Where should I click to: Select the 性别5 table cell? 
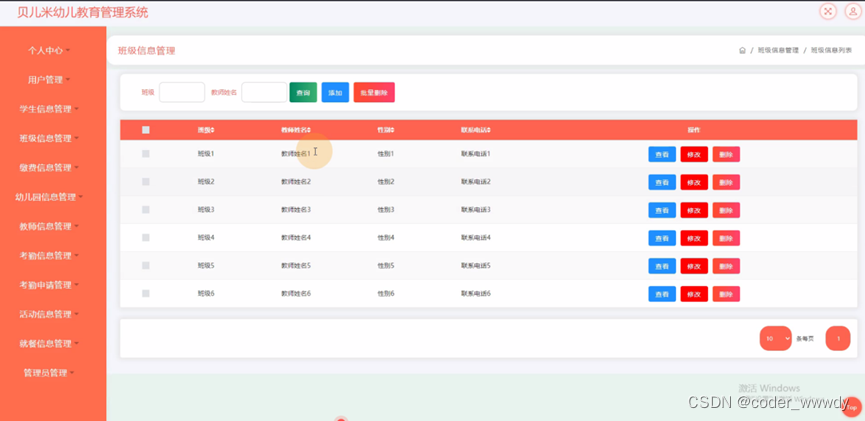386,265
